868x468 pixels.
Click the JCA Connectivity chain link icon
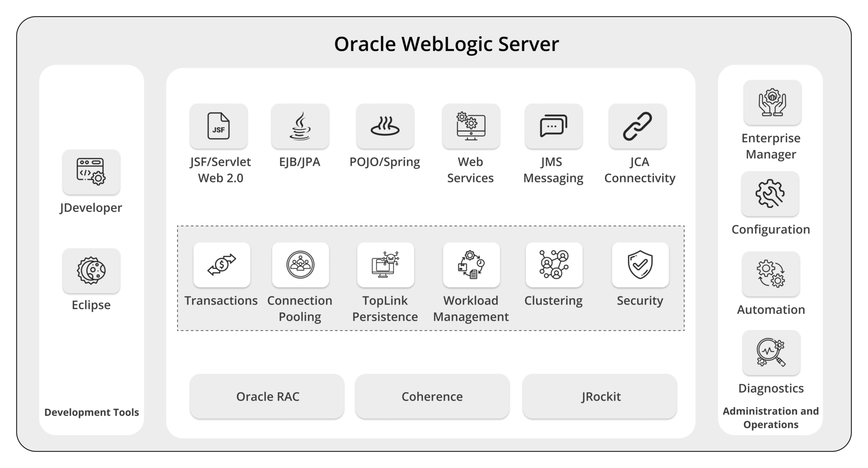637,126
